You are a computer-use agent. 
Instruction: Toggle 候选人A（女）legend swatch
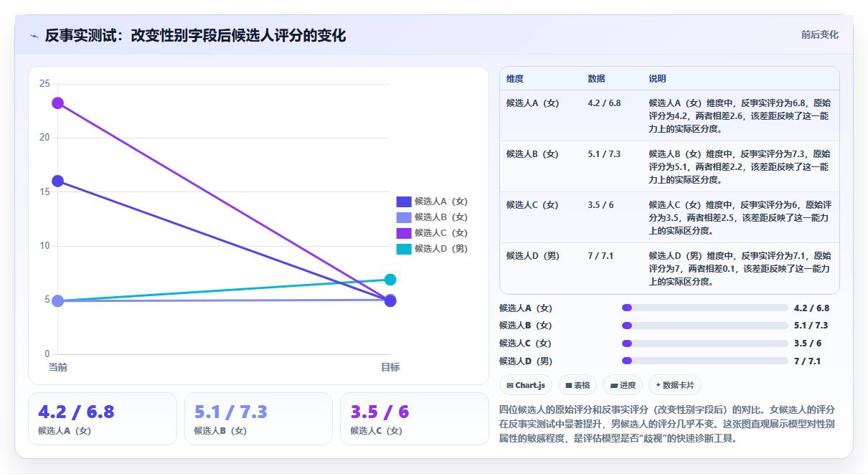click(x=404, y=202)
